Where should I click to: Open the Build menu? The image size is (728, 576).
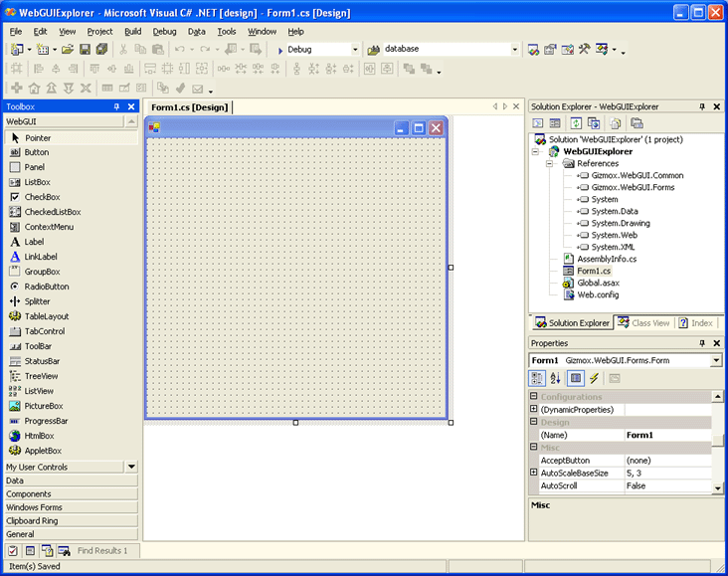pyautogui.click(x=133, y=32)
